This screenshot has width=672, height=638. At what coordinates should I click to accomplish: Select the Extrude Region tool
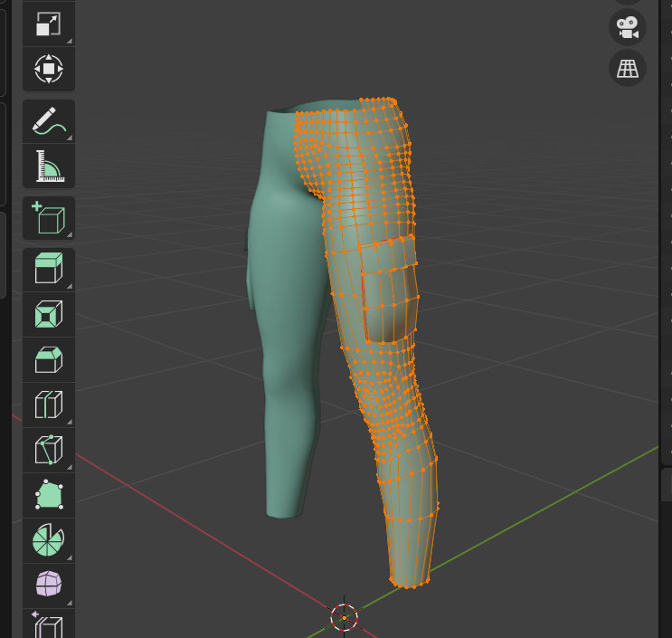(49, 270)
